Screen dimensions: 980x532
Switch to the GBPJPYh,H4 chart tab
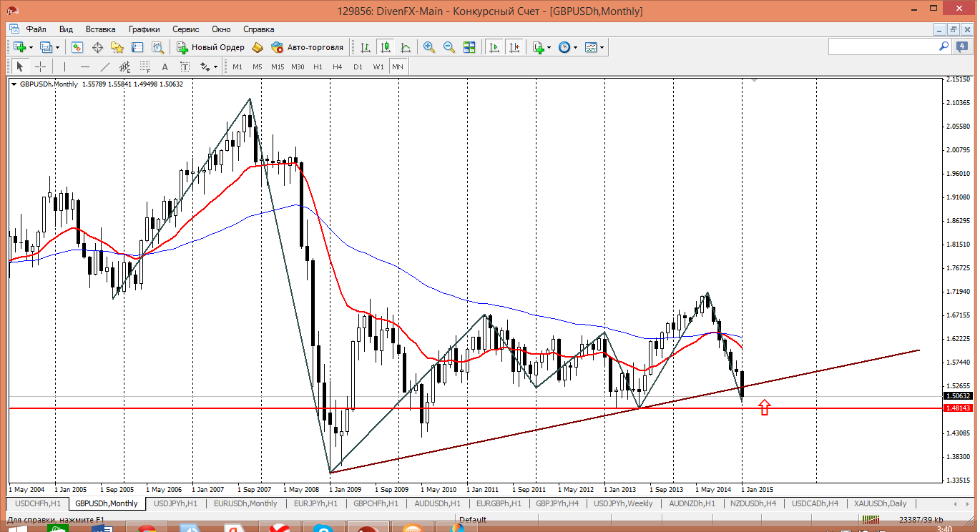pos(557,503)
